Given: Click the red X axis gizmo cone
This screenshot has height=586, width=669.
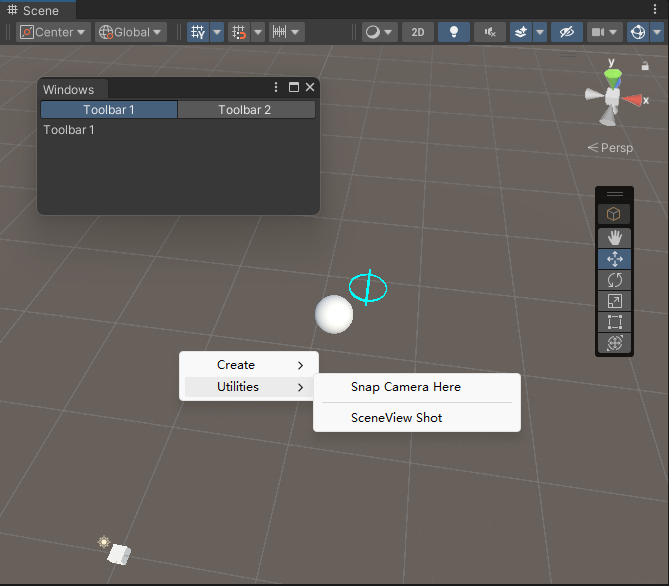Looking at the screenshot, I should 635,98.
